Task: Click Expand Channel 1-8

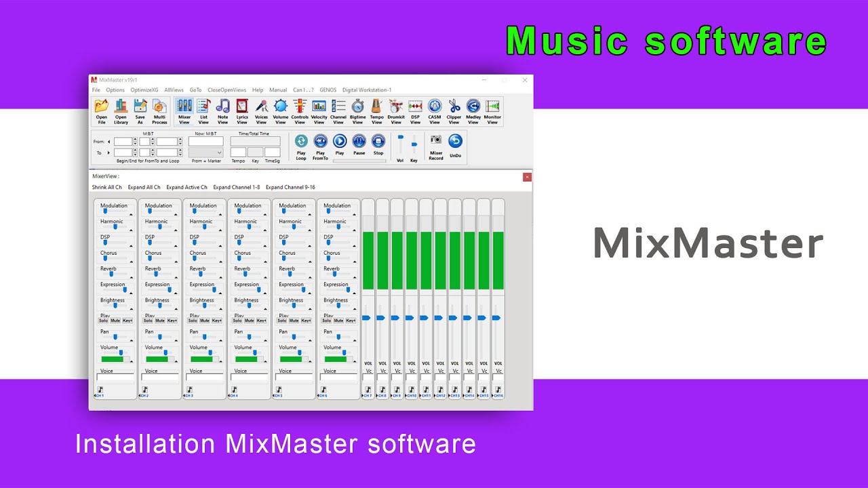Action: (x=237, y=187)
